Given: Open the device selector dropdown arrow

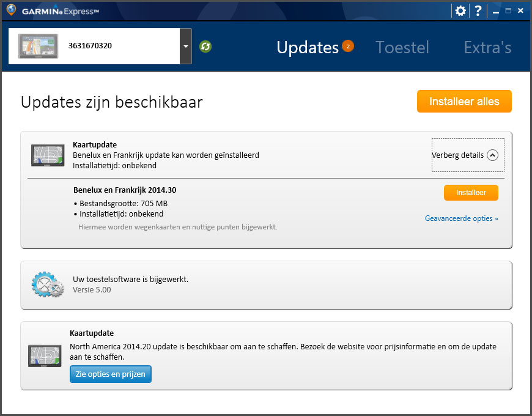Looking at the screenshot, I should click(186, 46).
